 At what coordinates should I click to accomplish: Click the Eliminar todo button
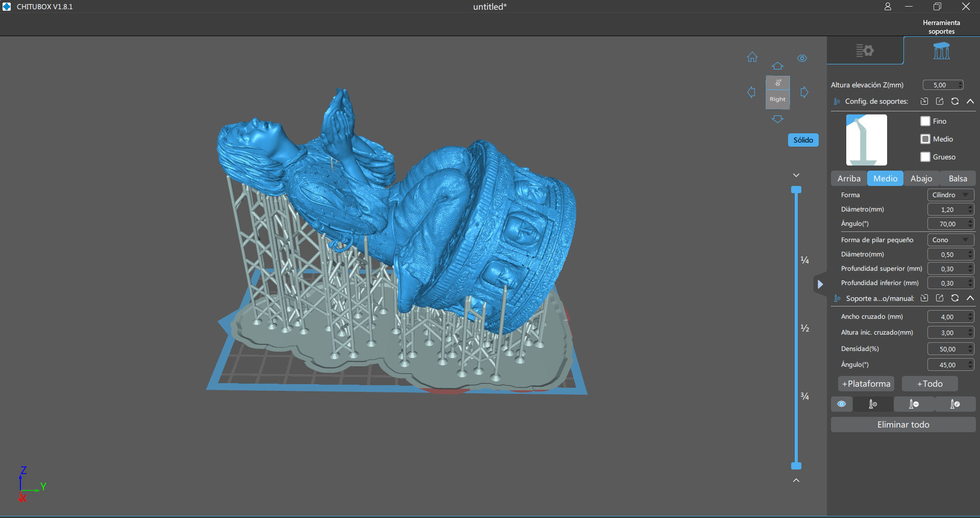click(903, 425)
